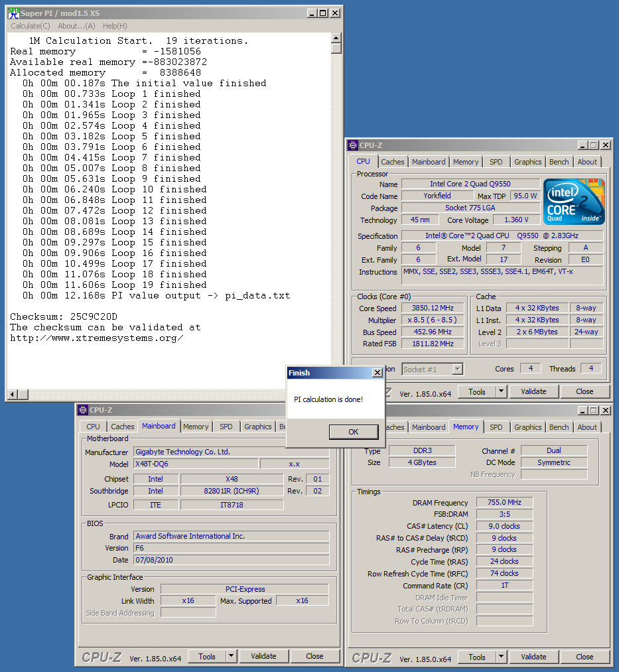Open About menu in Super PI
619x672 pixels.
76,26
